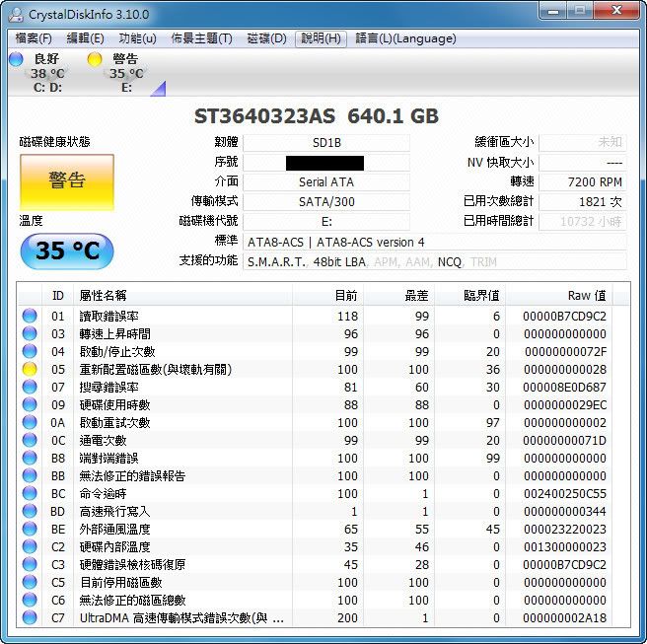Open the 編輯(E) menu
Viewport: 647px width, 644px height.
85,38
